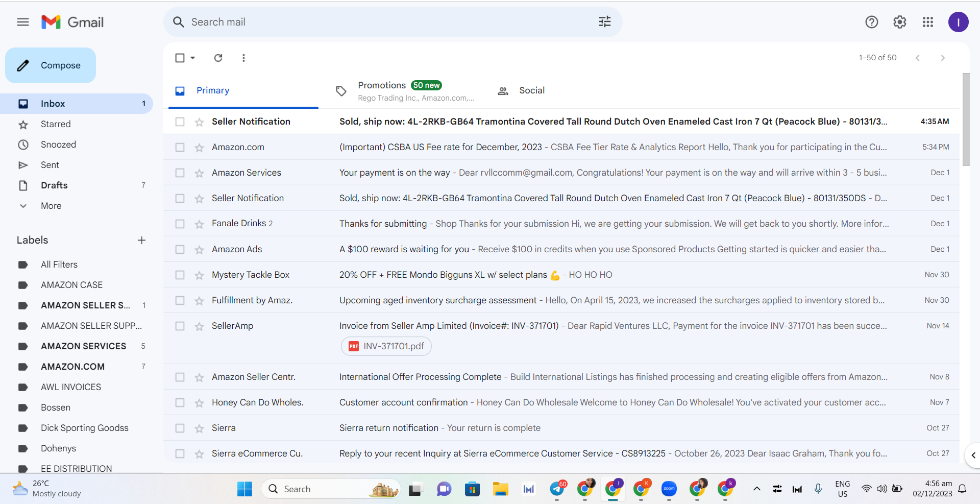Star the Mystery Tackle Box email
Screen dimensions: 980x504
click(x=199, y=275)
